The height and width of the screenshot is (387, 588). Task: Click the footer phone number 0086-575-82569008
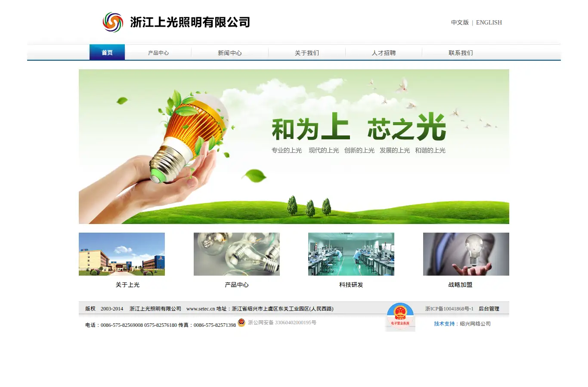122,325
